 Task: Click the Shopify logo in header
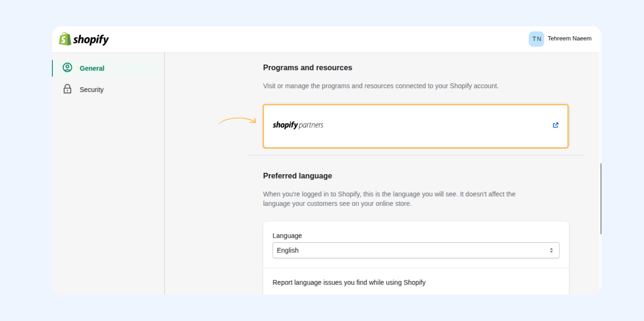coord(84,39)
